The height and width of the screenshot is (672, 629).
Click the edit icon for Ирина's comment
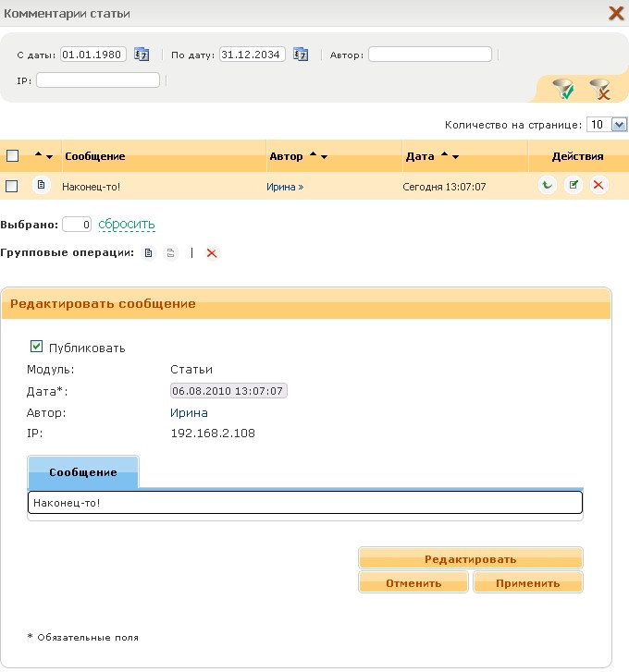(x=573, y=186)
